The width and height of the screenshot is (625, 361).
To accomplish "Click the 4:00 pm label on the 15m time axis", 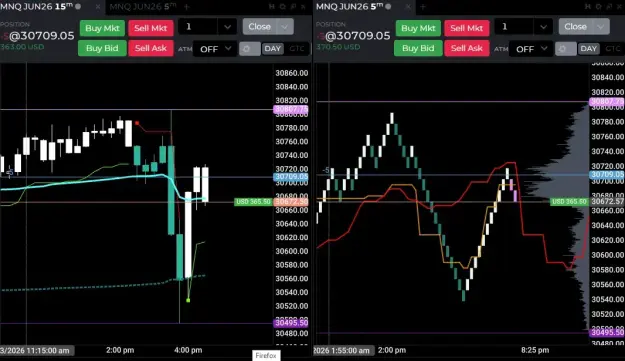I will (188, 350).
